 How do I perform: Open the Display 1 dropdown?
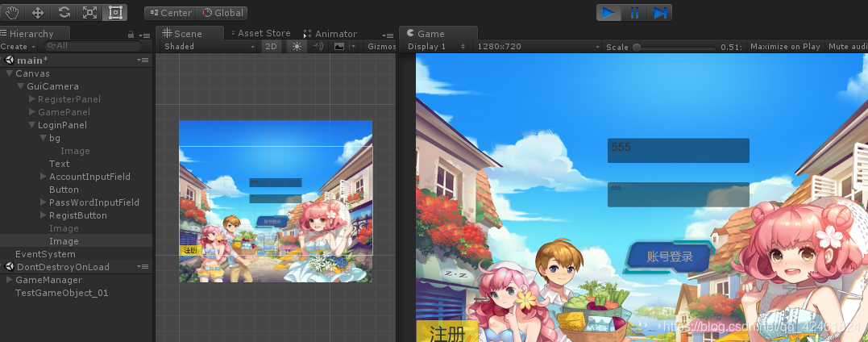click(436, 47)
